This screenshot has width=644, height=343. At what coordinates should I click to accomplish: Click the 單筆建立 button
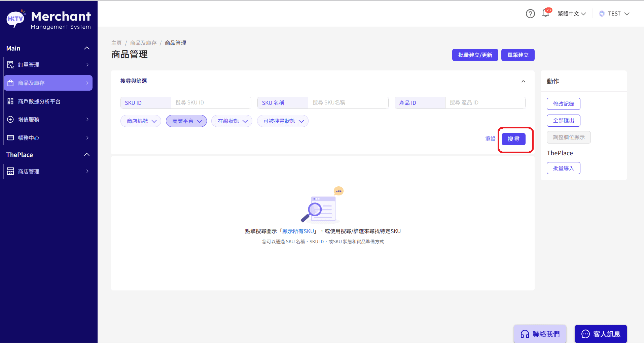tap(518, 55)
